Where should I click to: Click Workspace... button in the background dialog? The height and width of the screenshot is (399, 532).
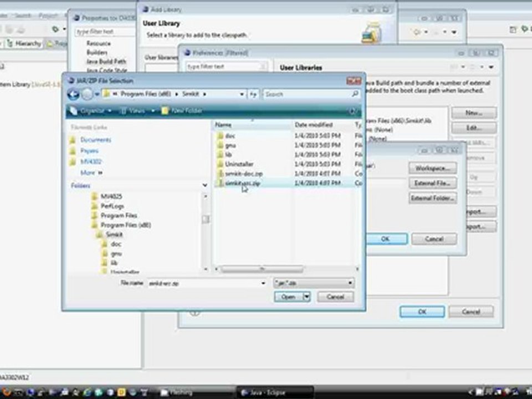point(433,168)
